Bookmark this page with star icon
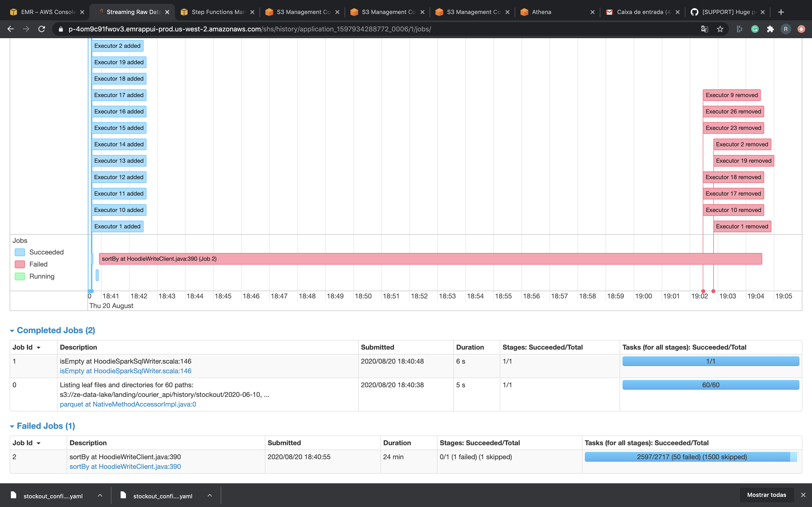This screenshot has height=507, width=812. (720, 29)
